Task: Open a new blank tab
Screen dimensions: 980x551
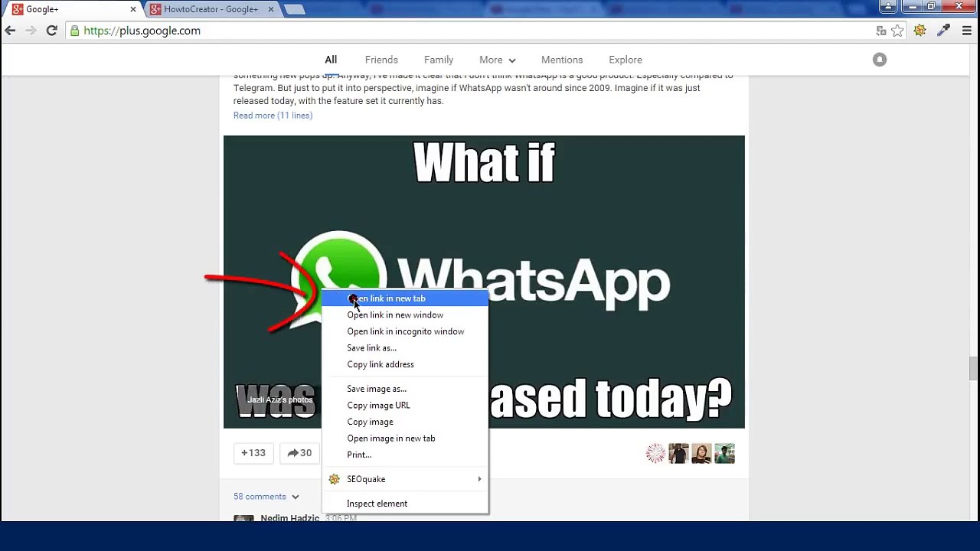Action: tap(294, 9)
